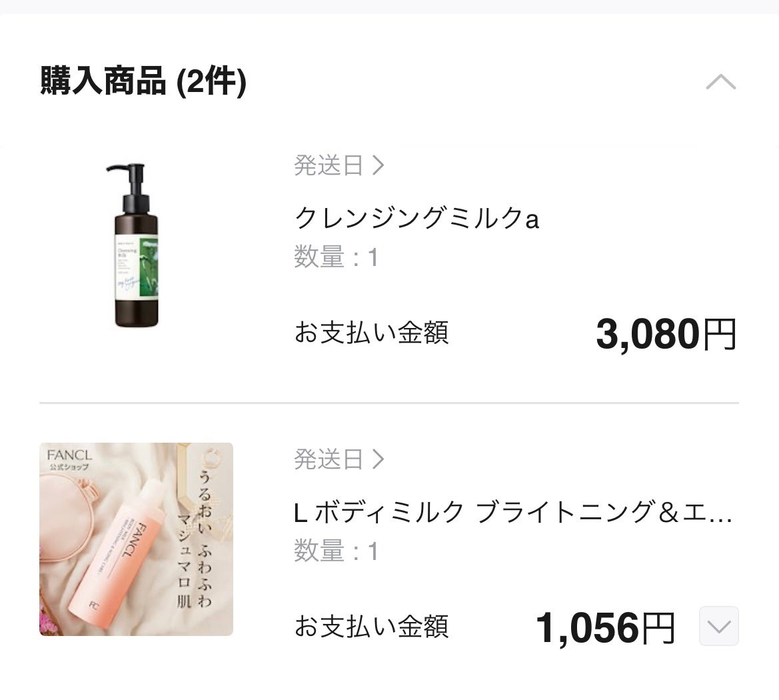Screen dimensions: 779x700
Task: Open the FANCL body milk product image
Action: [136, 539]
